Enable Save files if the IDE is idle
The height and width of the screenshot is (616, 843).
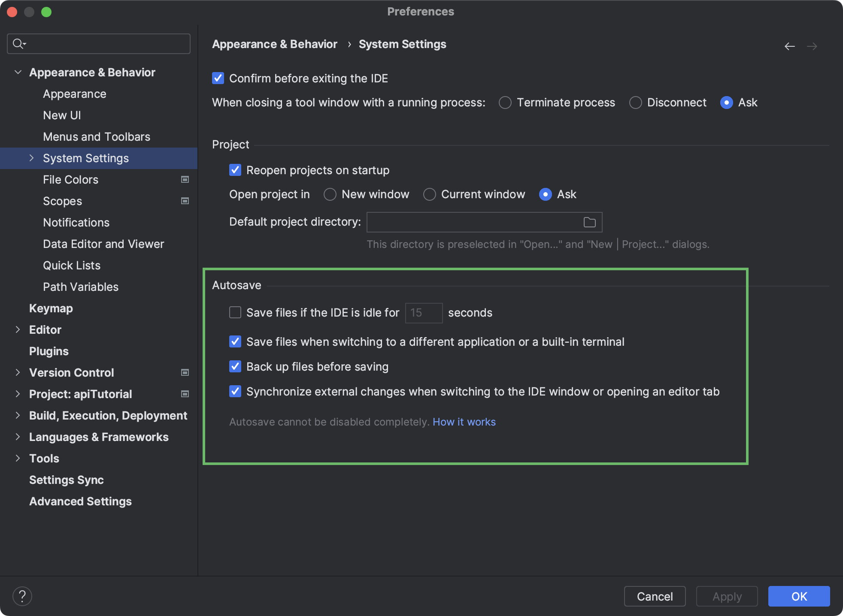click(x=235, y=313)
